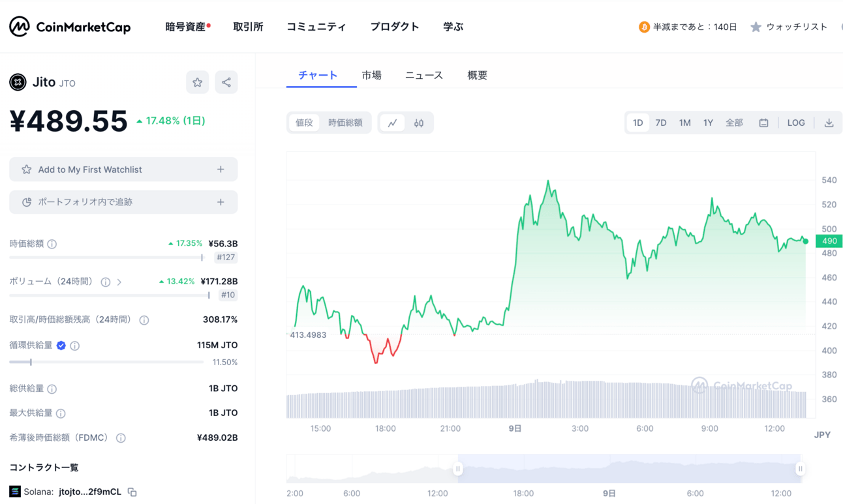Click the ¥171.28B volume value
843x504 pixels.
click(x=219, y=282)
